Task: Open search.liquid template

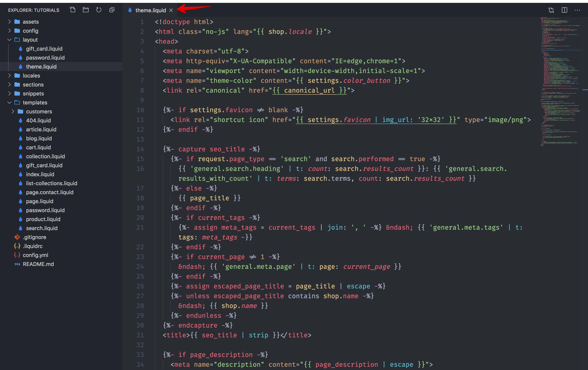Action: [x=61, y=228]
